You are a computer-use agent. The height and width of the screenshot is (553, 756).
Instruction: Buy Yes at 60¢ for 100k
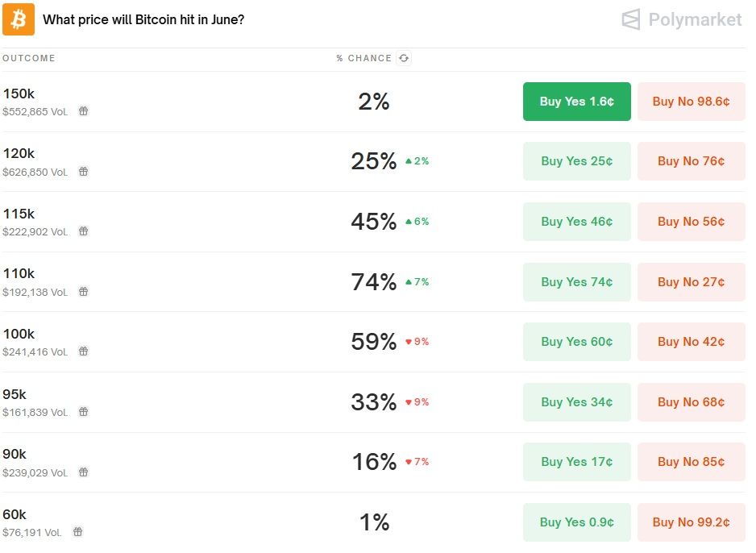[x=576, y=342]
